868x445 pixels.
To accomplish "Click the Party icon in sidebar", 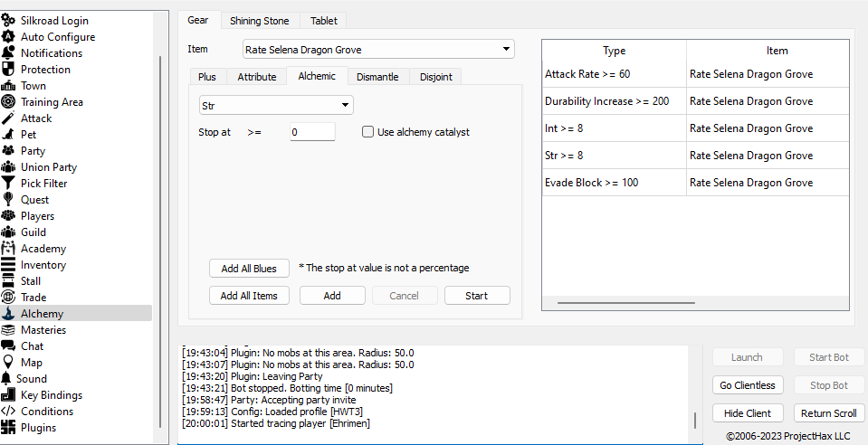I will pyautogui.click(x=8, y=151).
